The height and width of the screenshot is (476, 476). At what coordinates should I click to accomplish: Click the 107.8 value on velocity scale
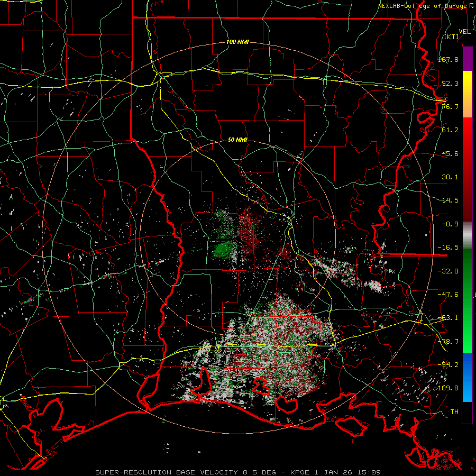[x=448, y=59]
